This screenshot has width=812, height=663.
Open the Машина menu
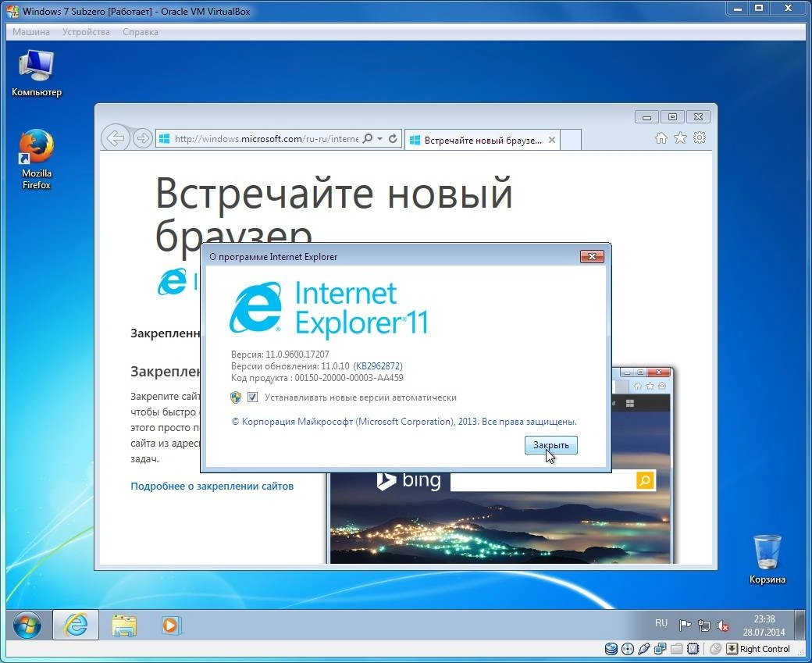click(x=31, y=32)
